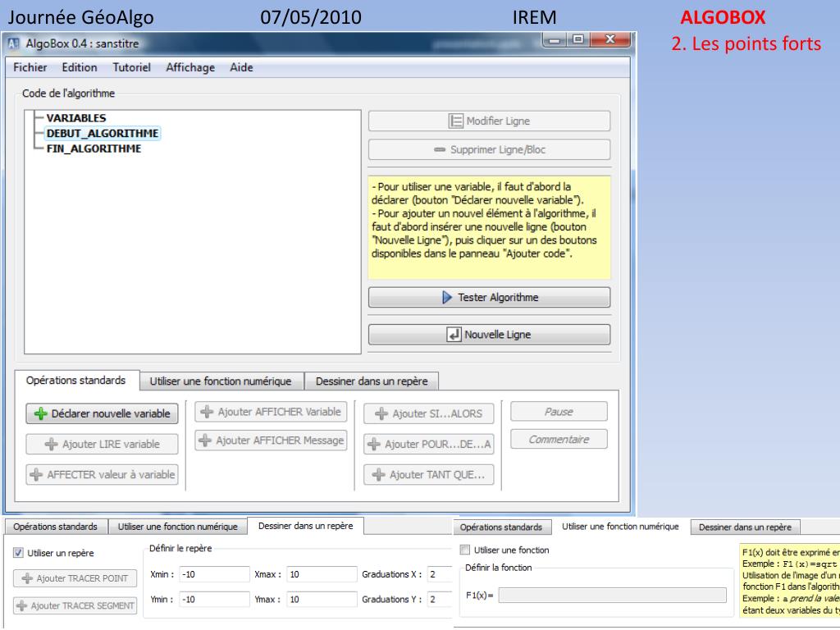Click the 'Définir la fonction' label
The image size is (840, 630).
pos(498,568)
